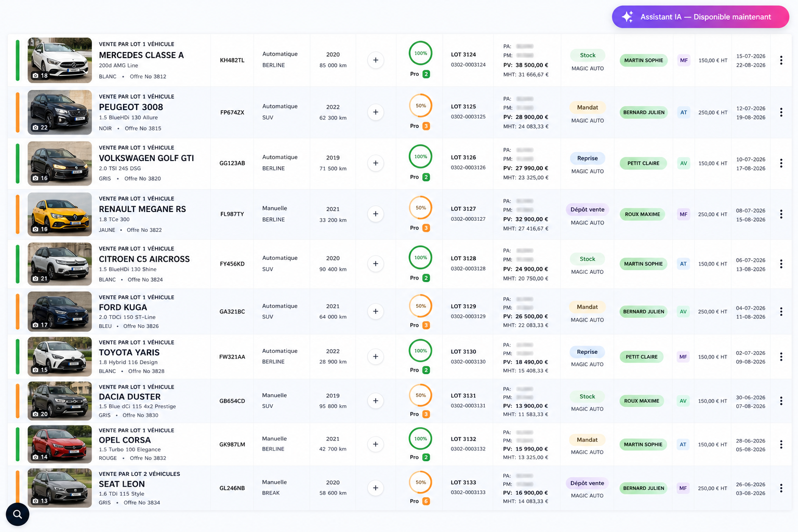Open the three-dot menu for Ford Kuga
The width and height of the screenshot is (798, 532).
[x=781, y=312]
